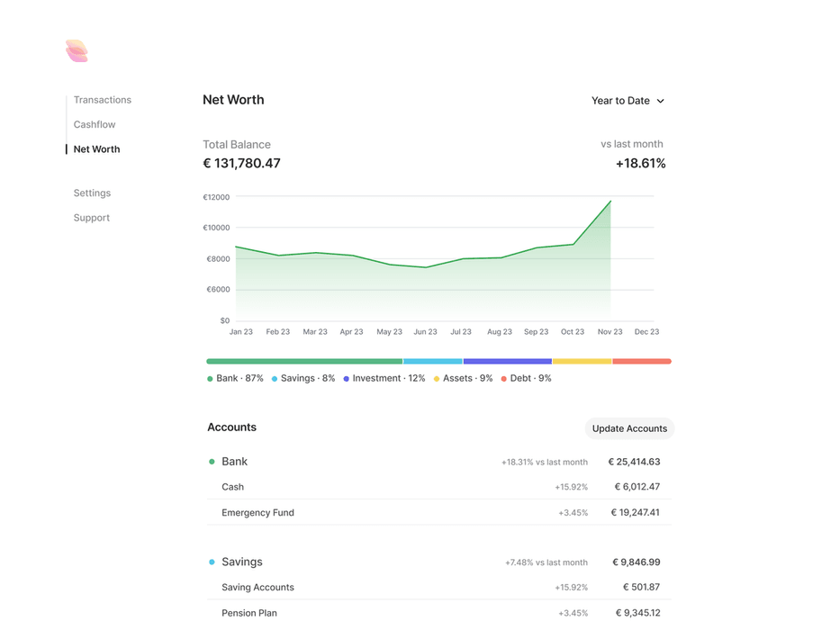Click the chevron next to Year to Date
The height and width of the screenshot is (630, 840).
pos(661,101)
